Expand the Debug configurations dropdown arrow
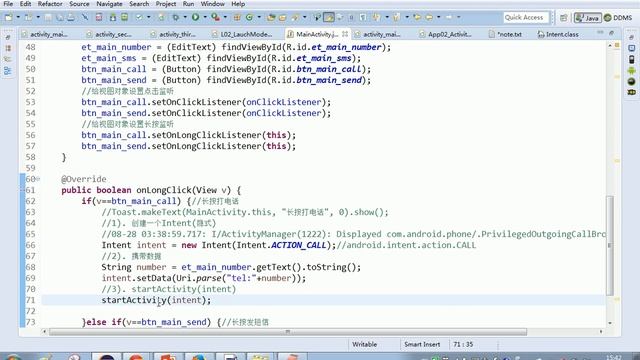 185,17
